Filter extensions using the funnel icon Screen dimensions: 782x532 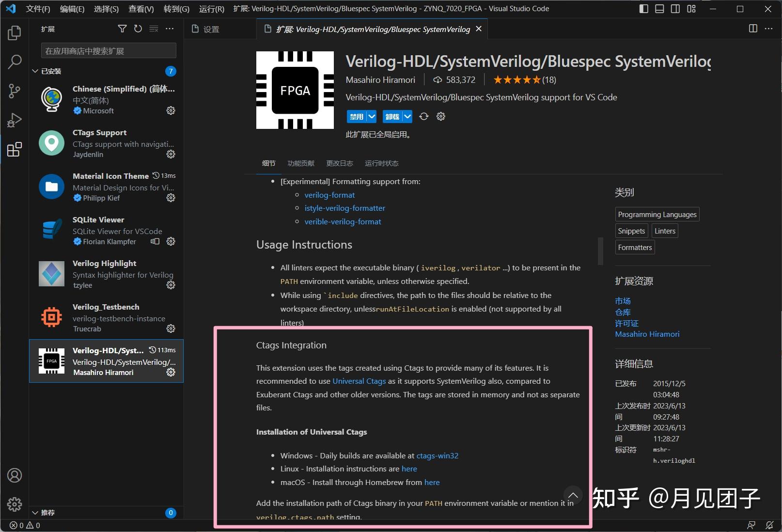coord(122,29)
